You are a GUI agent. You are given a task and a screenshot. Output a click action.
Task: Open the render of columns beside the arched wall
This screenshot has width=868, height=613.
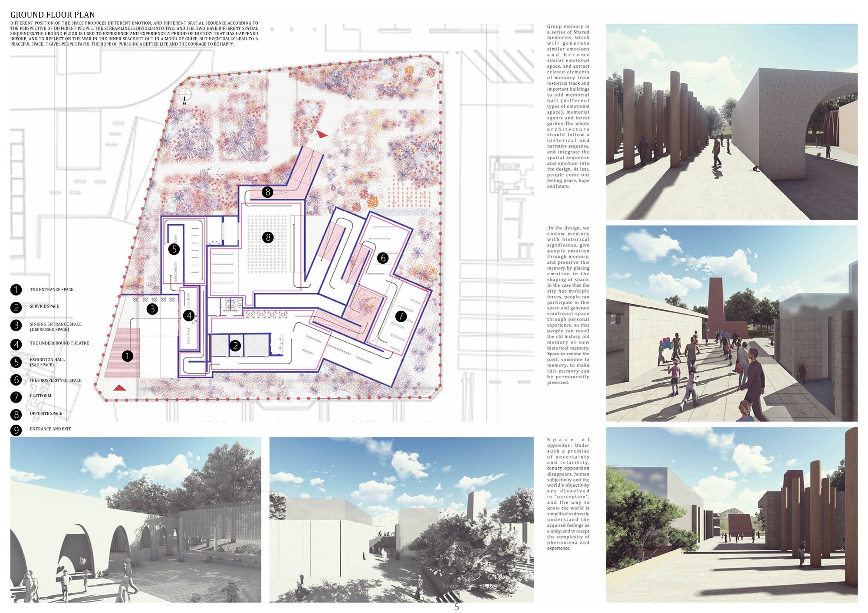coord(732,122)
